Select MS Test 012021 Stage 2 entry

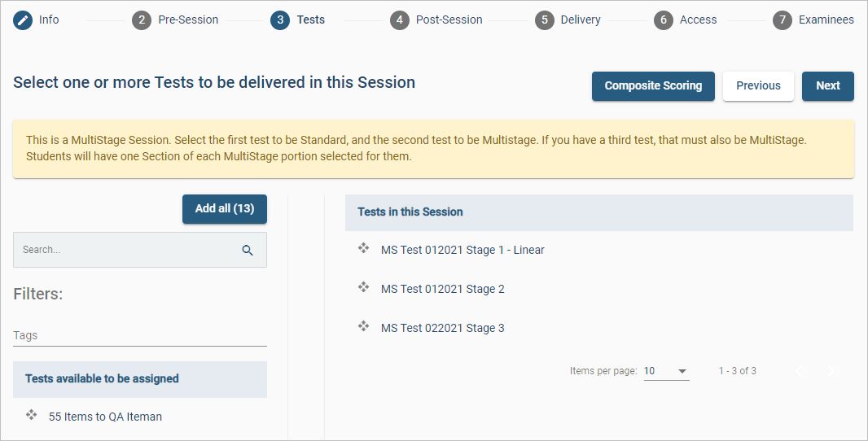point(443,289)
